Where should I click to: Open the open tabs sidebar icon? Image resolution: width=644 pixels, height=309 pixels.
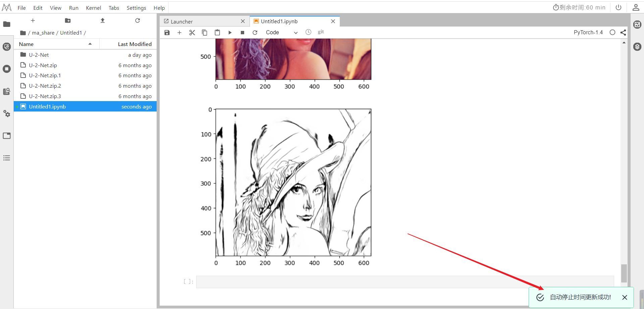(x=7, y=136)
